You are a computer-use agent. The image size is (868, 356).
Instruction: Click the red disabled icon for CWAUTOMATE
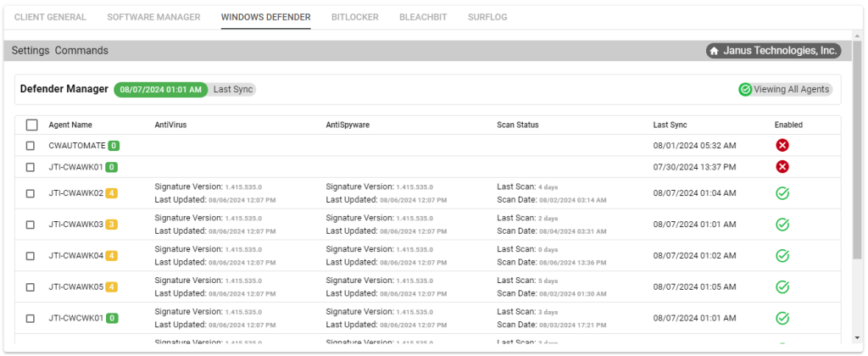(782, 146)
